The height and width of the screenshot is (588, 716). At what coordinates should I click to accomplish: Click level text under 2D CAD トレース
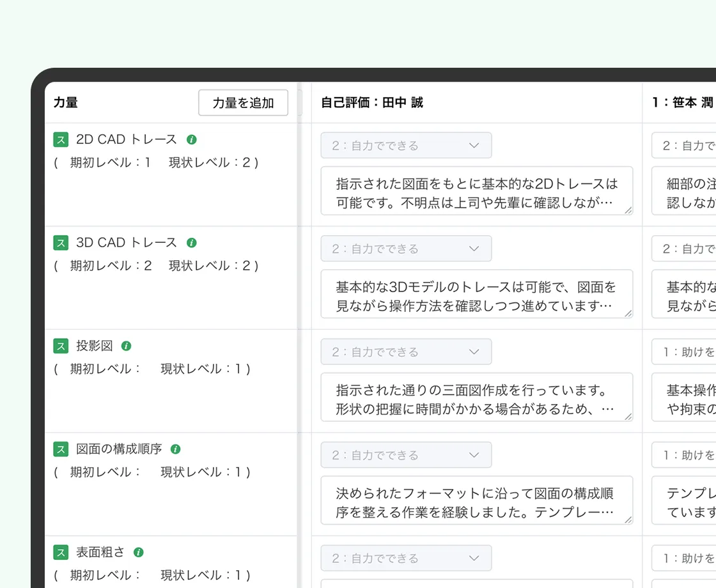(156, 163)
